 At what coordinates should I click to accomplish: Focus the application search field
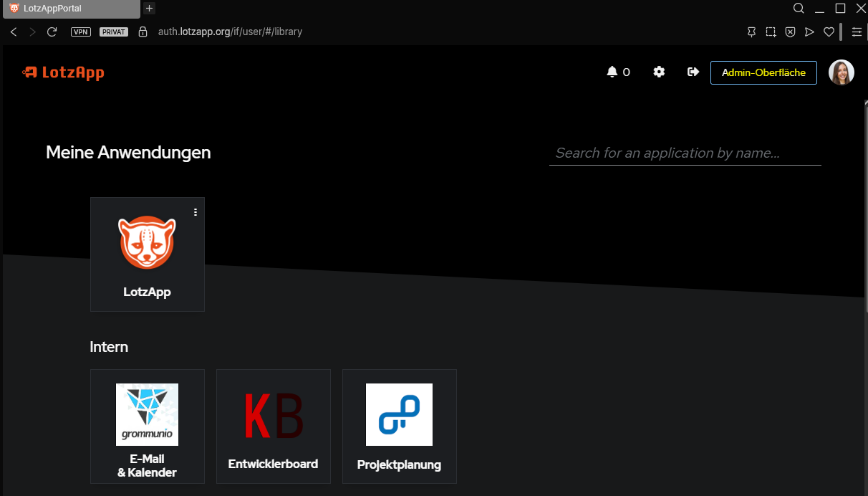[684, 153]
